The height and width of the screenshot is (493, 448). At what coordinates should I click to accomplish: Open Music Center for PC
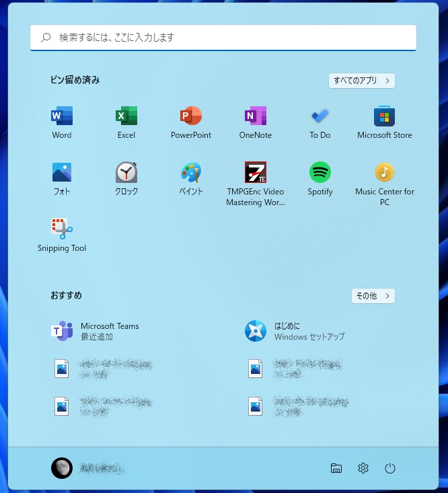[x=385, y=184]
